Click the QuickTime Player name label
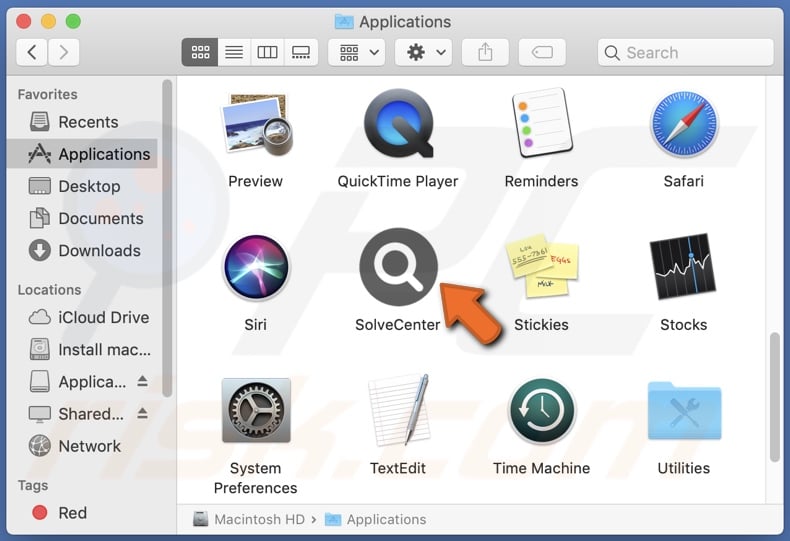Screen dimensions: 790x541 398,181
